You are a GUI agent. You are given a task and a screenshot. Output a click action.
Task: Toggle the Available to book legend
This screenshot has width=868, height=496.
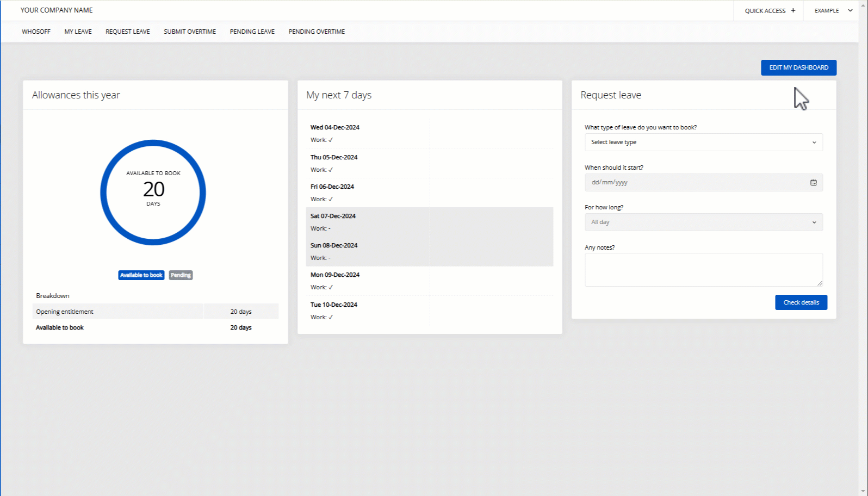(x=141, y=275)
